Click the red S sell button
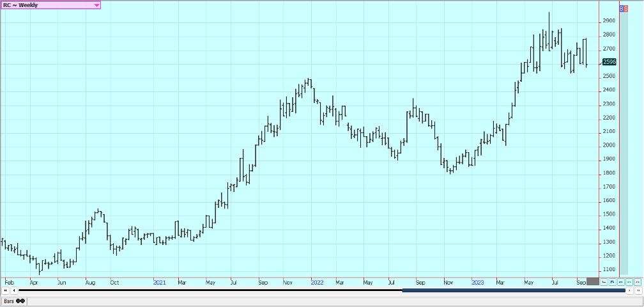The width and height of the screenshot is (644, 307). pos(626,8)
